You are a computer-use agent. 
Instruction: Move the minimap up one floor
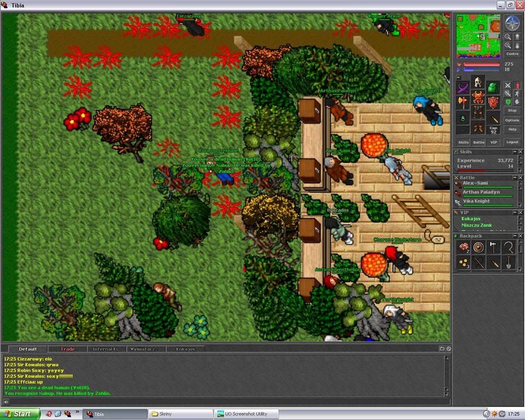point(517,37)
